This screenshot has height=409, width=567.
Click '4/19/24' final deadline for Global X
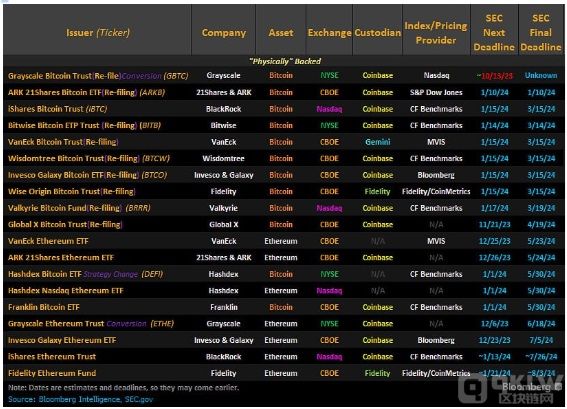(x=541, y=225)
